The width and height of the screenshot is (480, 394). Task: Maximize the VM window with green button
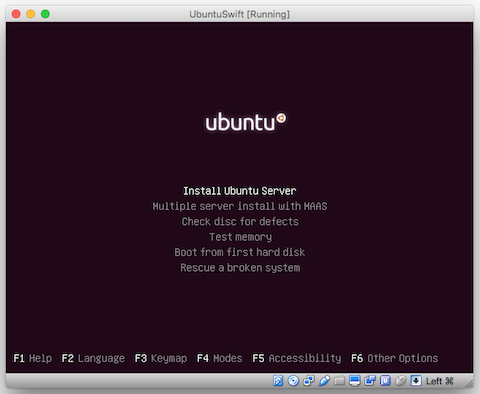tap(45, 14)
